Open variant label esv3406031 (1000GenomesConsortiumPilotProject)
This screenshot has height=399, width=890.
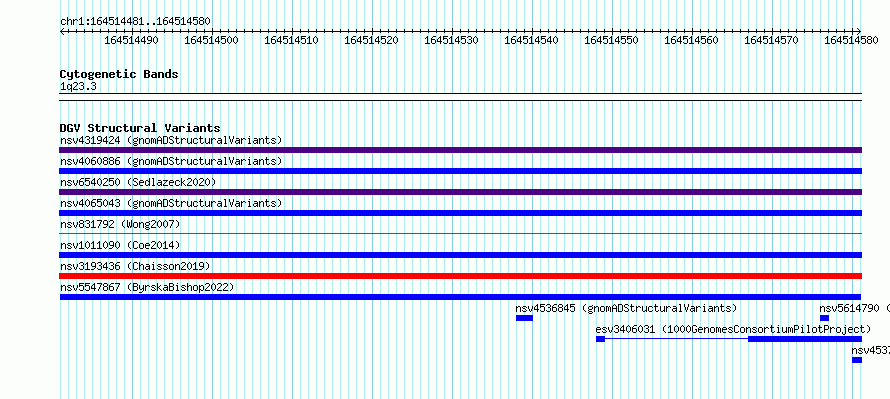click(733, 329)
